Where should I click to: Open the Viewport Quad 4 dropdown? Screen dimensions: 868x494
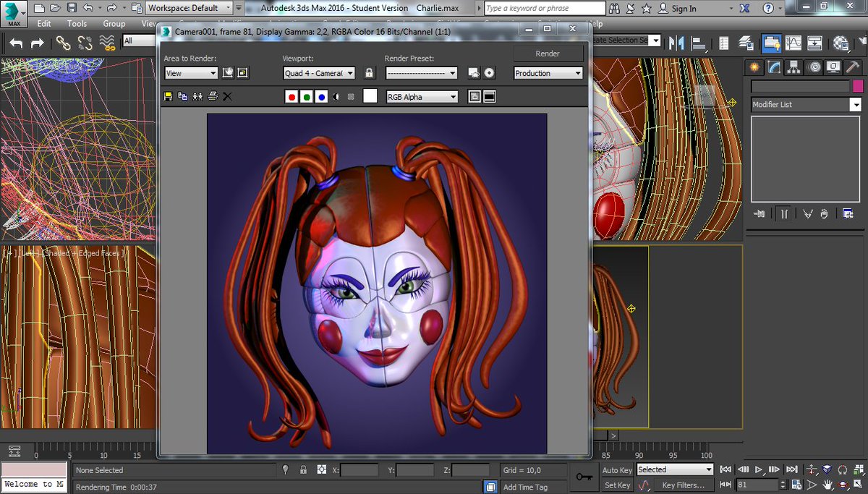coord(319,73)
